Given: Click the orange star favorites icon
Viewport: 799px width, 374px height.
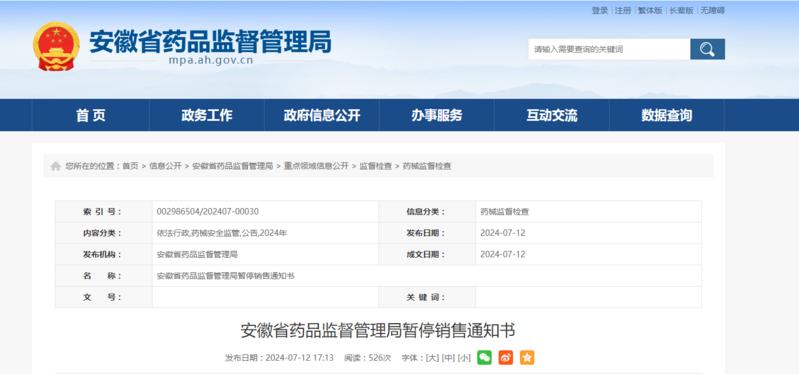Looking at the screenshot, I should (527, 358).
